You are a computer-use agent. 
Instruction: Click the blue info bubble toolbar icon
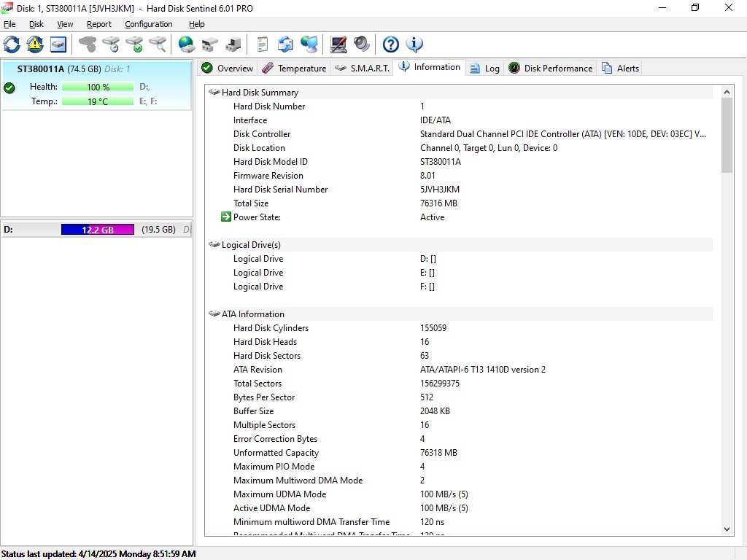(414, 44)
